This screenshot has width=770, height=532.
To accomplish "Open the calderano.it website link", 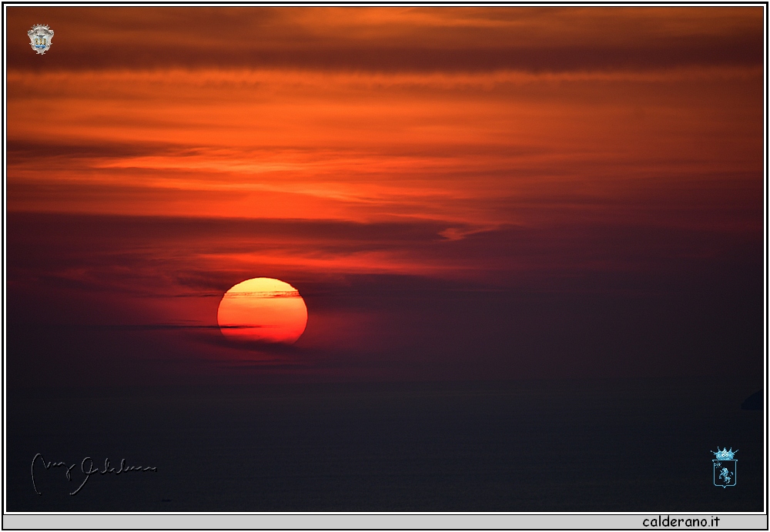I will (681, 522).
